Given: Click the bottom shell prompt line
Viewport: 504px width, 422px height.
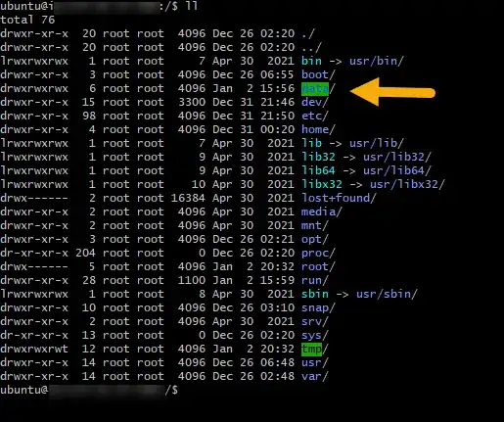Looking at the screenshot, I should pos(89,390).
